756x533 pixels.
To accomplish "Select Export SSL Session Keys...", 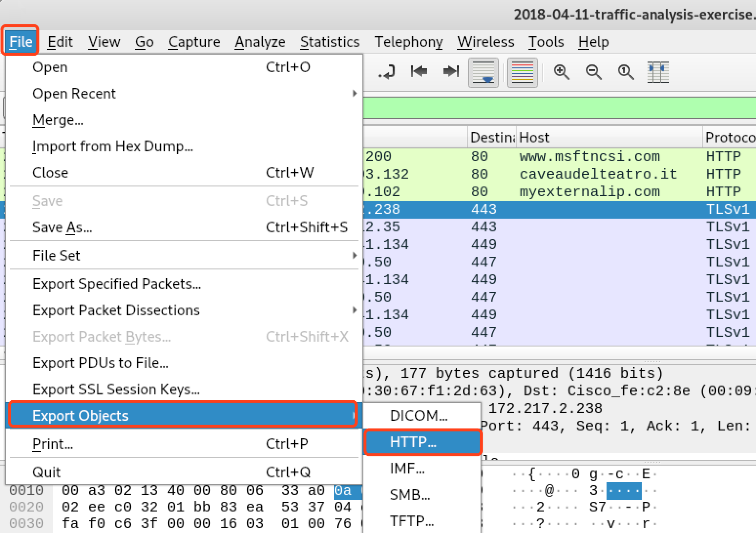I will coord(184,389).
